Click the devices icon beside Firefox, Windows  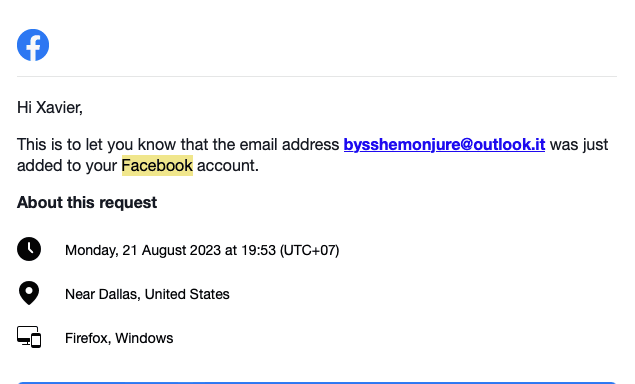tap(29, 337)
